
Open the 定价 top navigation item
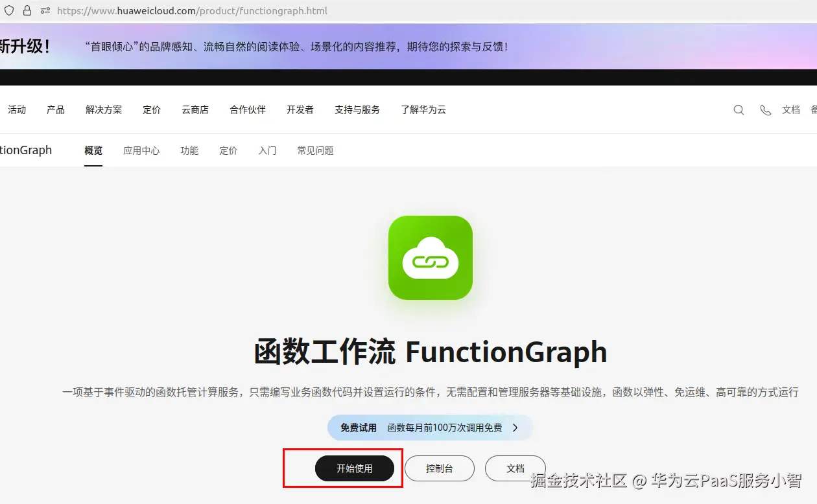tap(152, 109)
